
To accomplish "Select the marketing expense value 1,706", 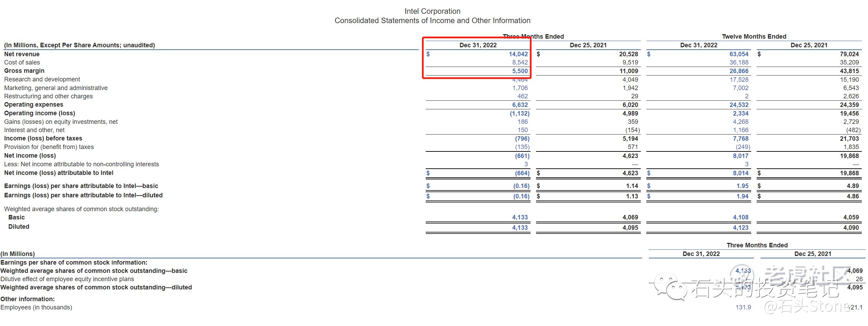I will (520, 88).
